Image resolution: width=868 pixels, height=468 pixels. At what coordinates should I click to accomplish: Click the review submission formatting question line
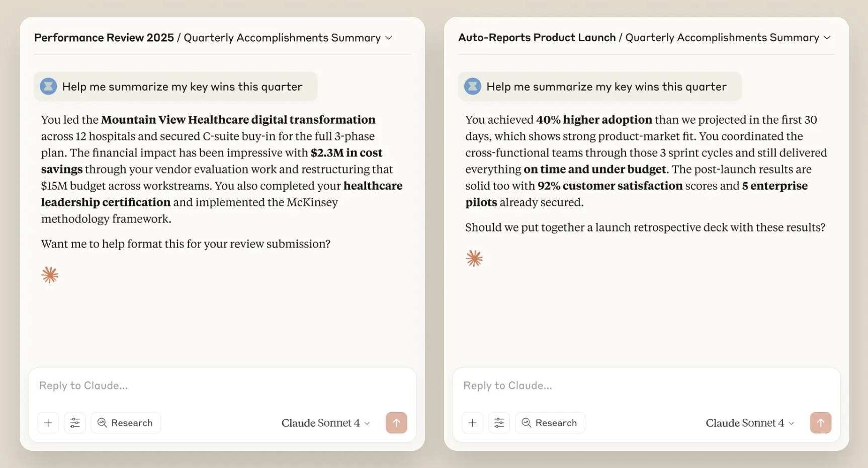[x=186, y=244]
